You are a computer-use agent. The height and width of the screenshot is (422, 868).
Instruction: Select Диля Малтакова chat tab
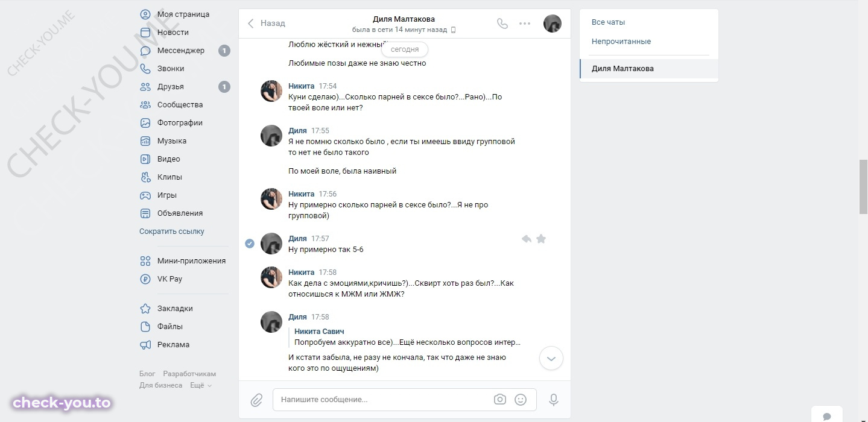click(648, 69)
